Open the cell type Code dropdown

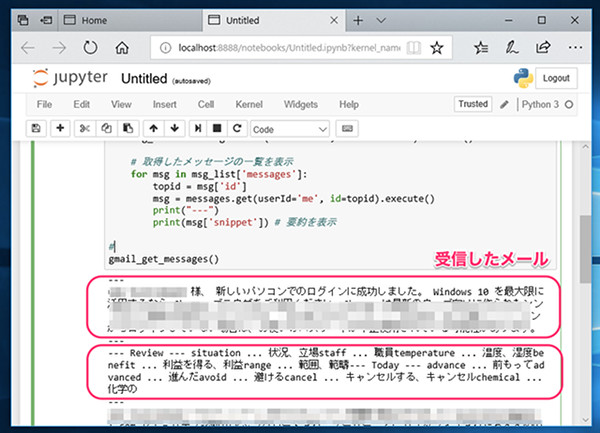(x=290, y=129)
